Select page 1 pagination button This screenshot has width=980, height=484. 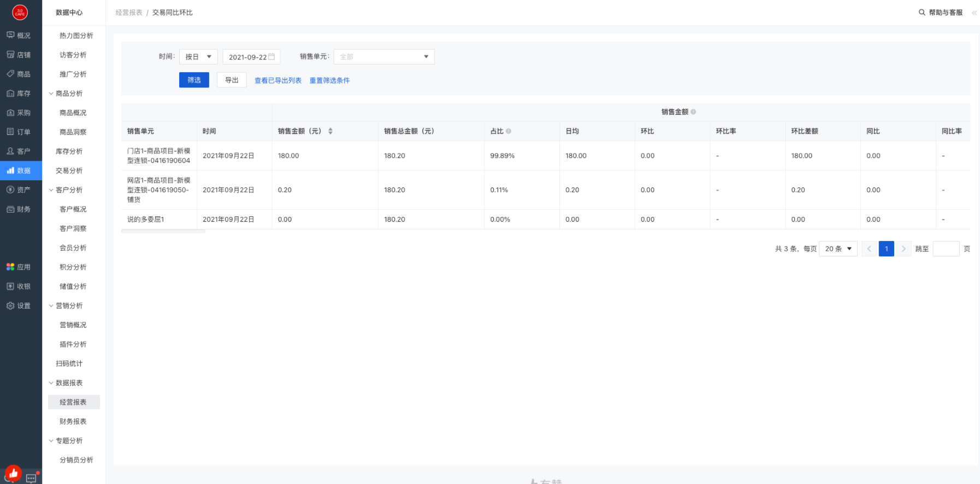[x=886, y=249]
